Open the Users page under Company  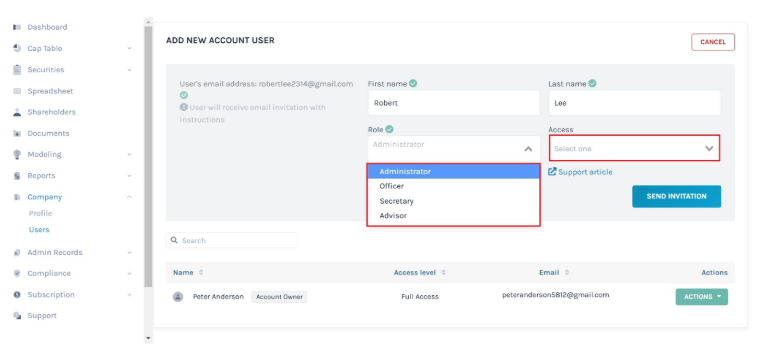(39, 229)
